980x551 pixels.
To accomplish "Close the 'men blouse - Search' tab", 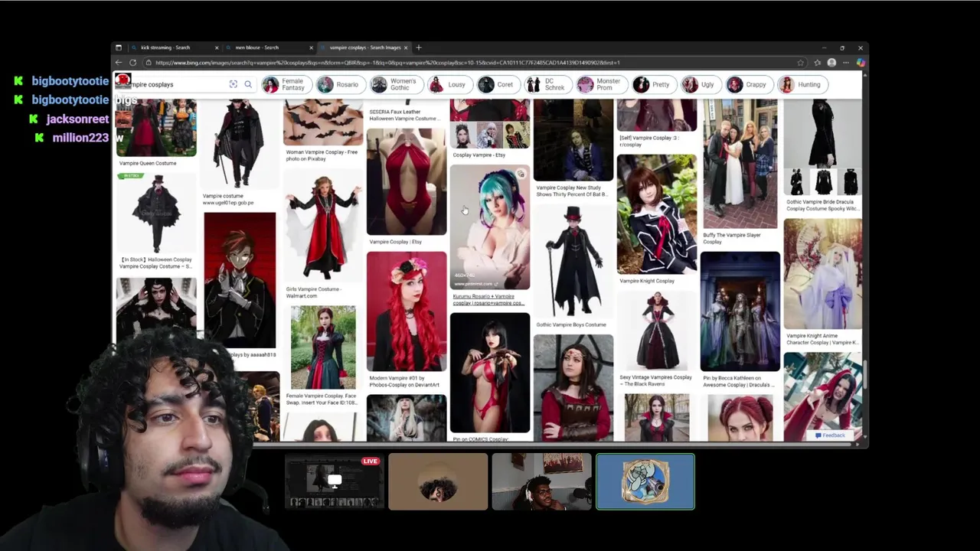I will tap(311, 47).
